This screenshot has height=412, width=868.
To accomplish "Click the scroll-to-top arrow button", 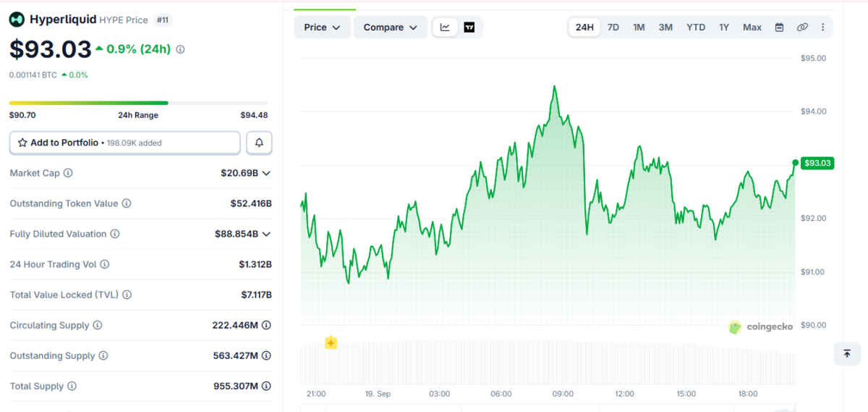I will (x=846, y=353).
